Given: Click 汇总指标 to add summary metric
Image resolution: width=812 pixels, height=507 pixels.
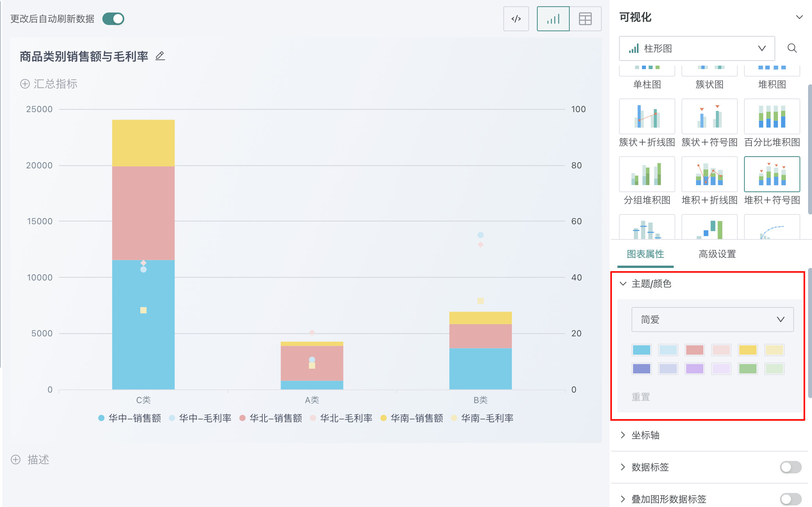Looking at the screenshot, I should (x=49, y=84).
